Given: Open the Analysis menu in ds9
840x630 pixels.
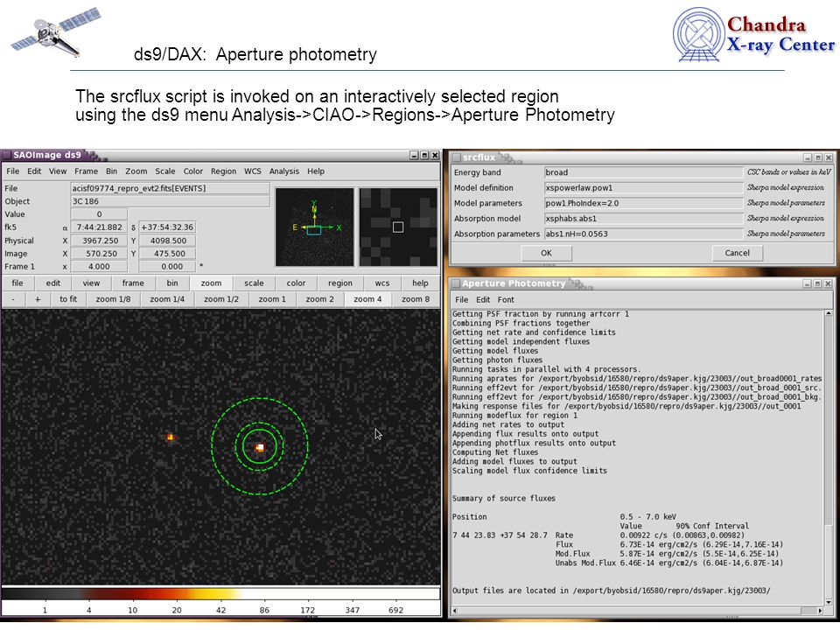Looking at the screenshot, I should point(283,171).
